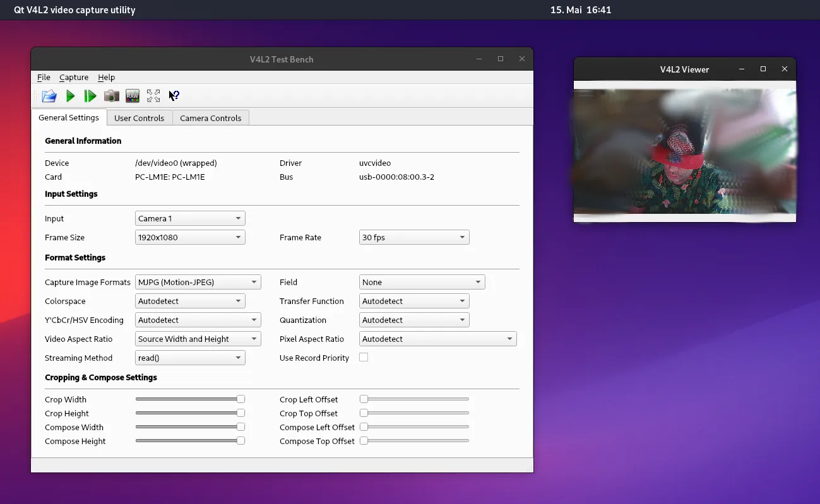Switch to the Camera Controls tab

tap(211, 118)
